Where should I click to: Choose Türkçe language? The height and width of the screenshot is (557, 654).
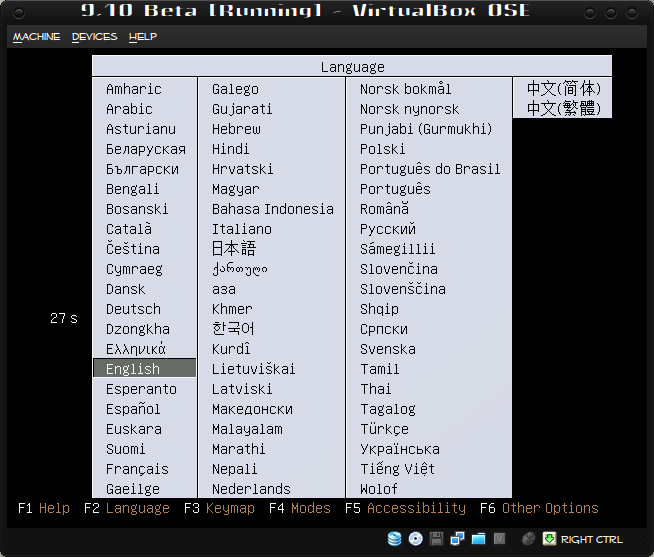(x=385, y=429)
